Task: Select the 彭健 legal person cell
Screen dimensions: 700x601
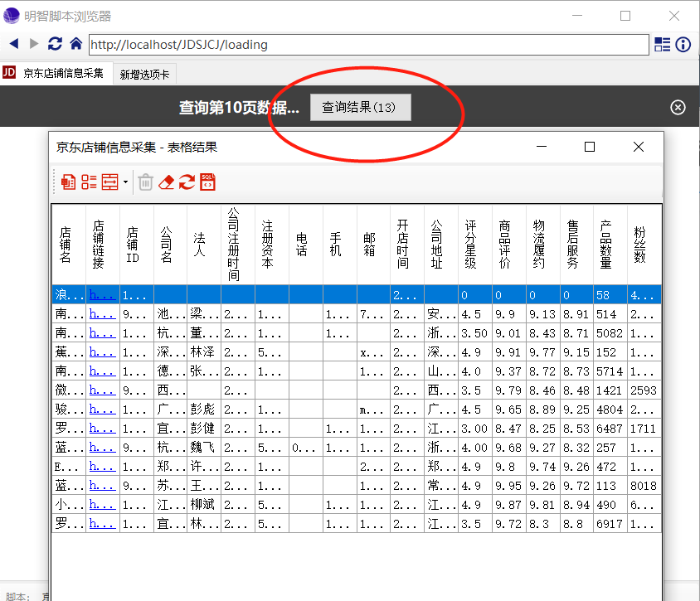Action: (204, 429)
